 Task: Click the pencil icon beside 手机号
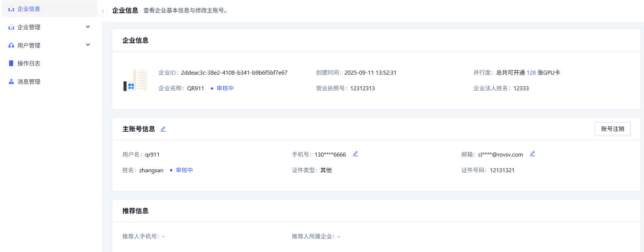[x=355, y=154]
